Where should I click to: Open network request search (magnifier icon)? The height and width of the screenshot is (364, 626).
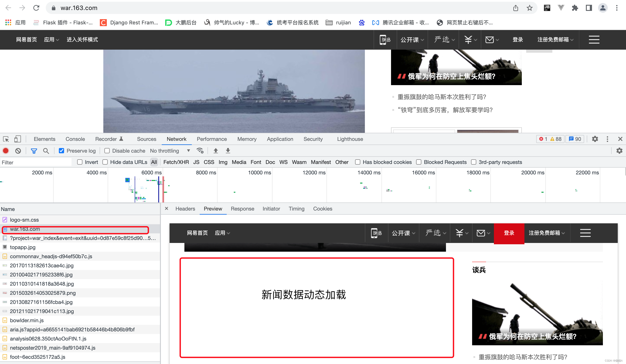click(x=46, y=151)
